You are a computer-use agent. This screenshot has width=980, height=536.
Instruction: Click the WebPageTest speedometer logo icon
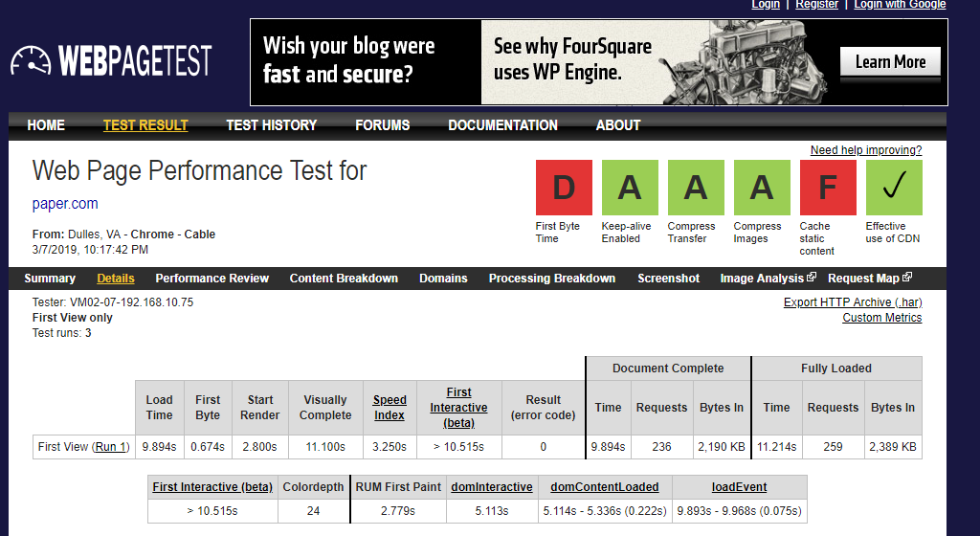pos(31,60)
